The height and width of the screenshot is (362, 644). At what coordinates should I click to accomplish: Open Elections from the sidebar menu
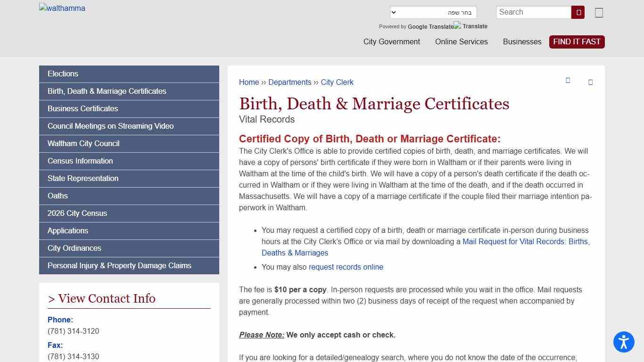[129, 74]
